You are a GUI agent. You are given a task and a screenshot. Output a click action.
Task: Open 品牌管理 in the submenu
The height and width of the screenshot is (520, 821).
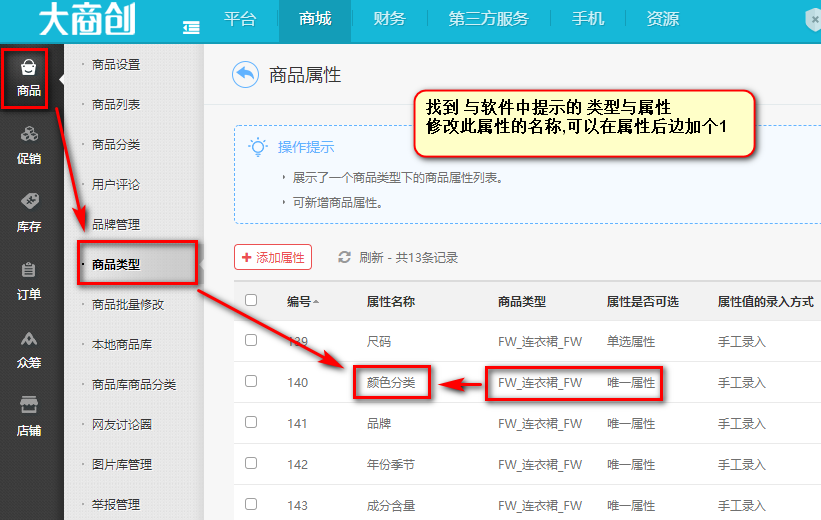116,225
